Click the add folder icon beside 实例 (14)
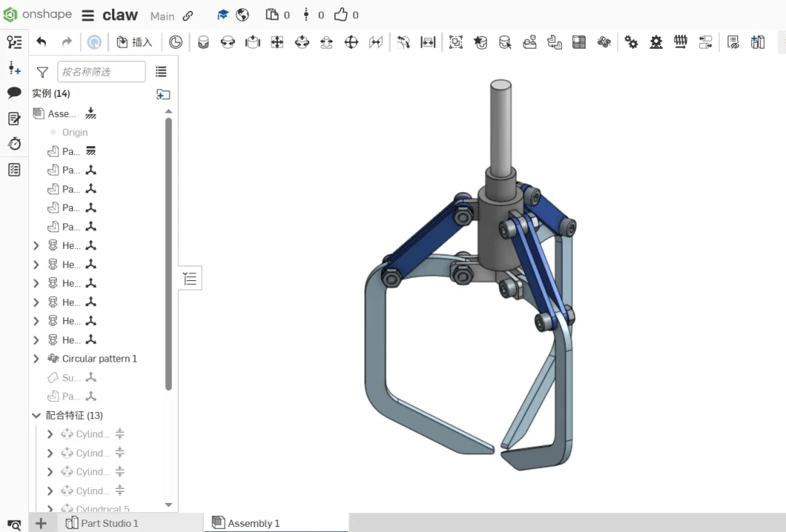 (x=163, y=95)
